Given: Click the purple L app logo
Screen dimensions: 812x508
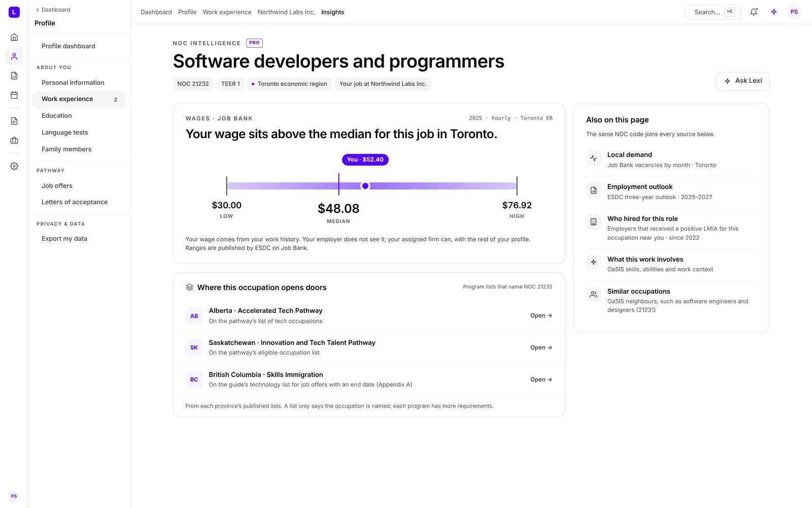Looking at the screenshot, I should pyautogui.click(x=14, y=12).
